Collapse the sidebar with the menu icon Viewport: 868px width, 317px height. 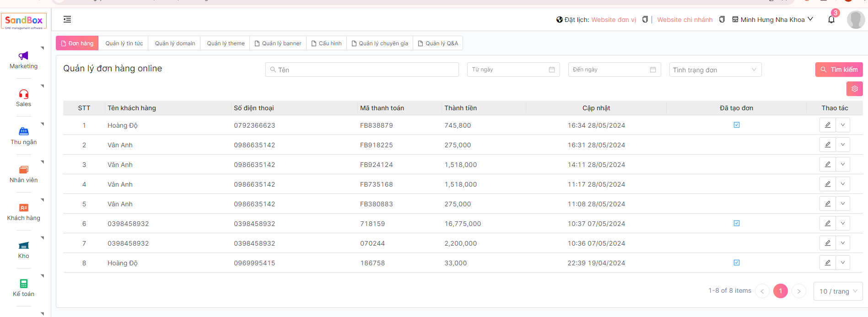click(x=67, y=19)
